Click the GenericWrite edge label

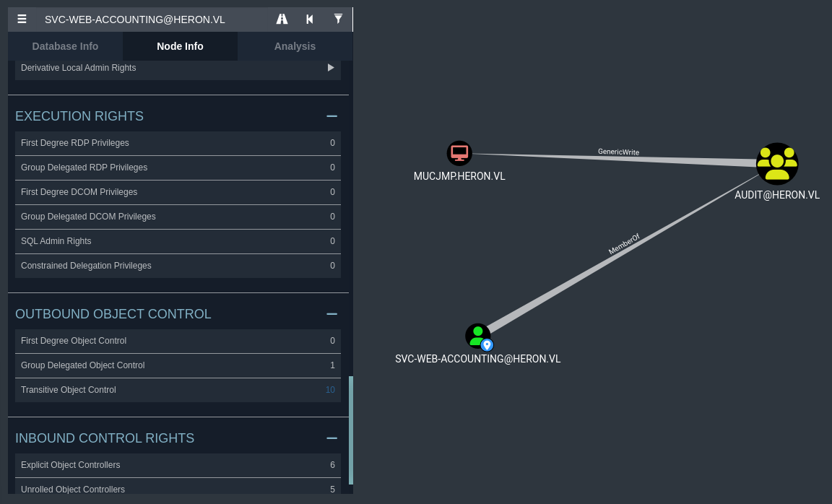[x=618, y=152]
